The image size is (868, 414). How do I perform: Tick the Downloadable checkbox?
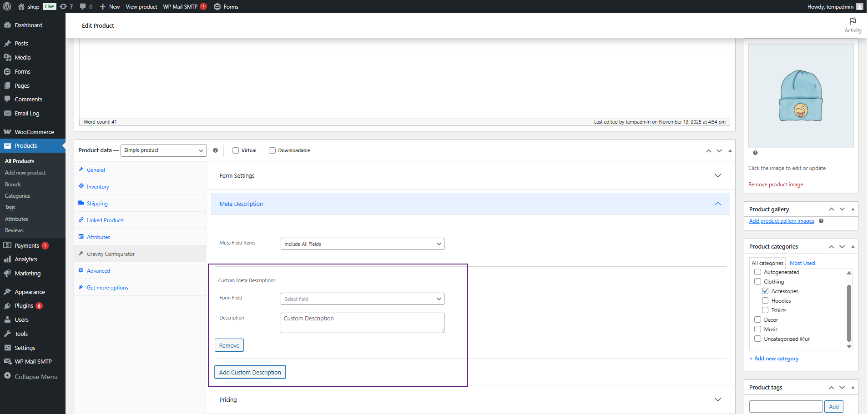272,150
